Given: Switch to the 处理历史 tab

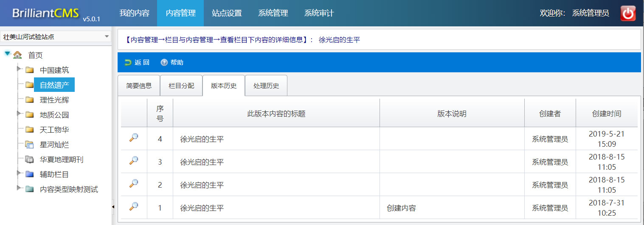Looking at the screenshot, I should 266,85.
